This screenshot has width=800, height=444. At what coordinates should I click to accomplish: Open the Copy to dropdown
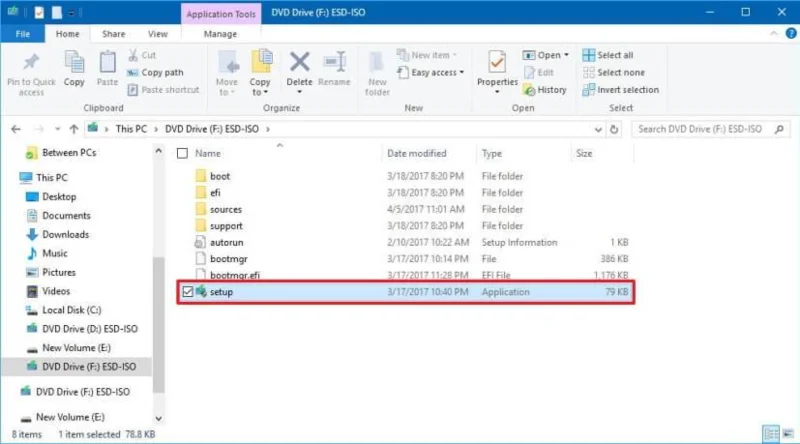(260, 74)
